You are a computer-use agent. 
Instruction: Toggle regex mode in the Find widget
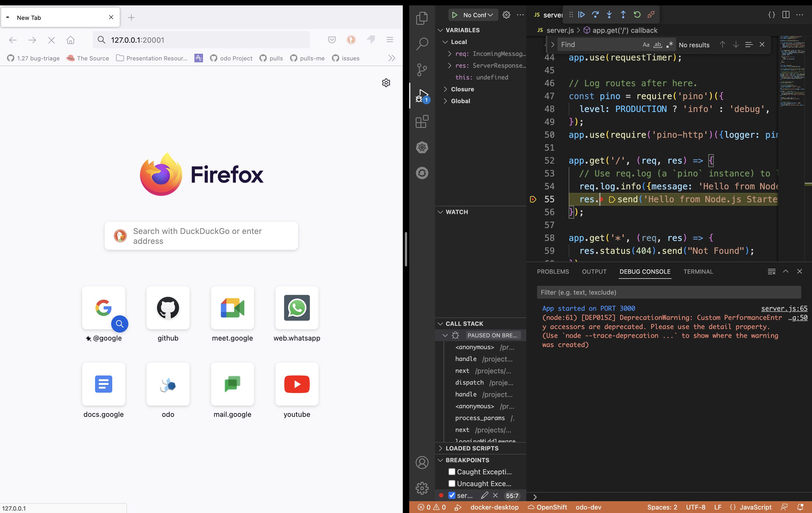pos(670,44)
